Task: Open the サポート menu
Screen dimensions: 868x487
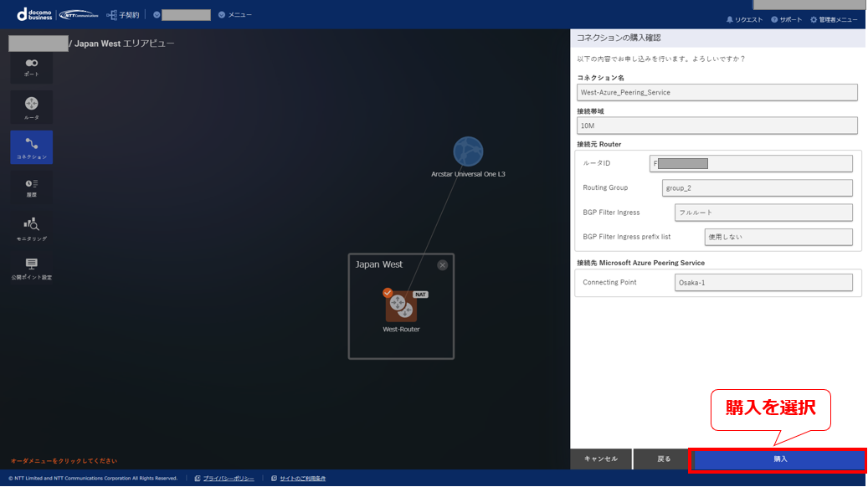Action: click(x=787, y=20)
